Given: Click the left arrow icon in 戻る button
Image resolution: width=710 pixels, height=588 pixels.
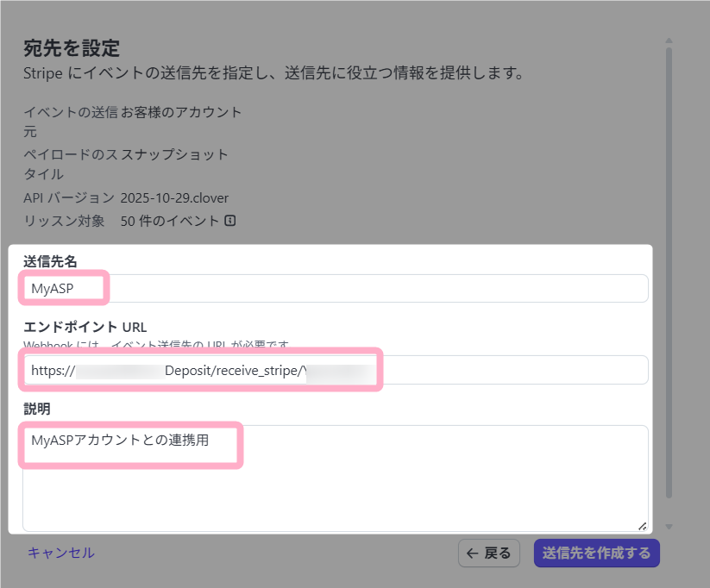Looking at the screenshot, I should tap(472, 554).
